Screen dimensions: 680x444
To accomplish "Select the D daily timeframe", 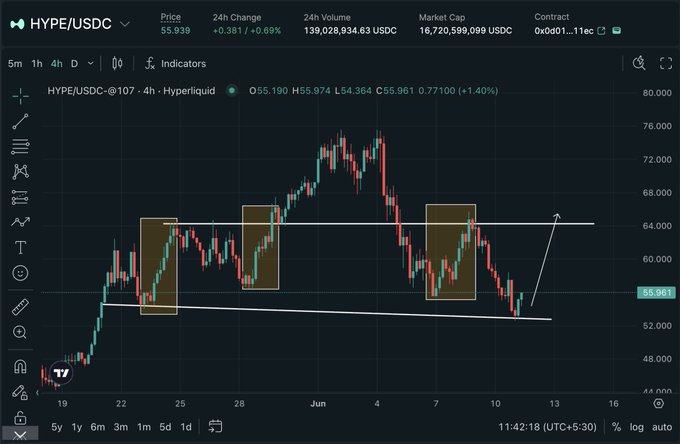I will (x=74, y=63).
